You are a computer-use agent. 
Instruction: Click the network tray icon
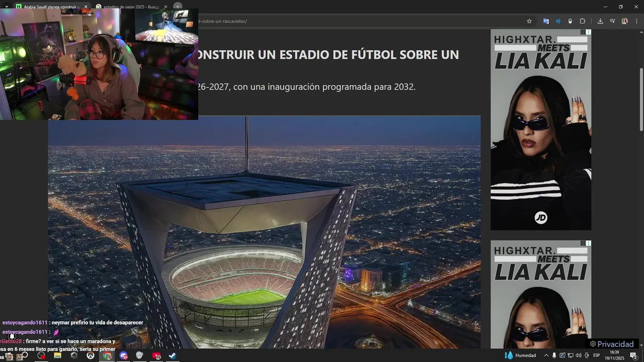coord(570,355)
